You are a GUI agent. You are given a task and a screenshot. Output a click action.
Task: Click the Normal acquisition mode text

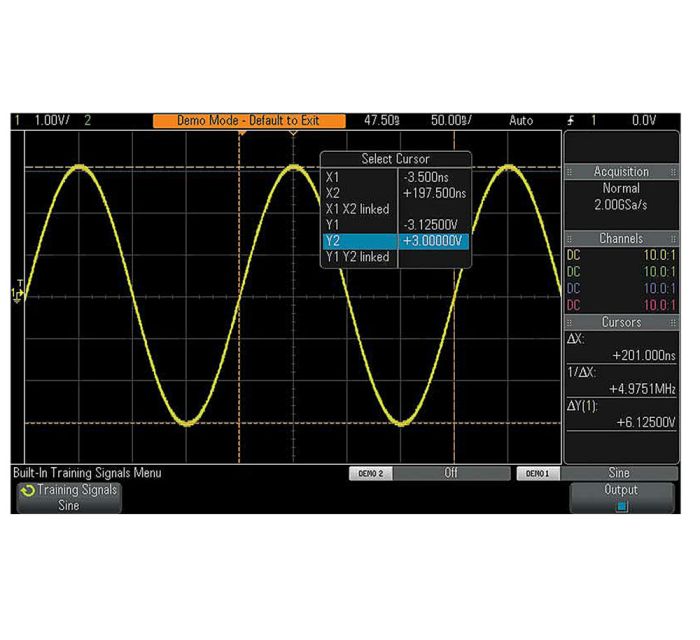pyautogui.click(x=621, y=188)
